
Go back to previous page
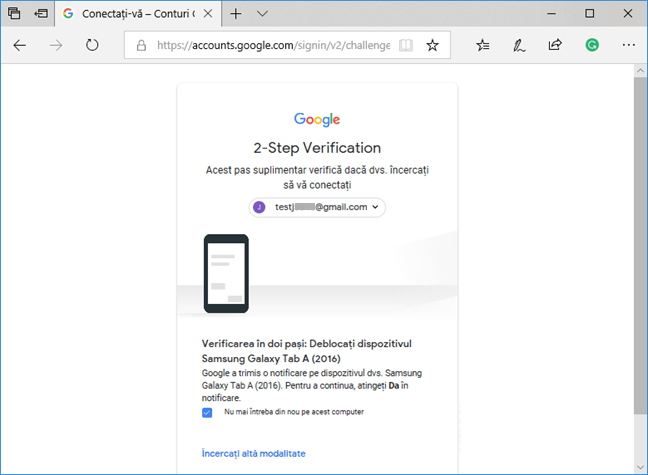pos(19,45)
